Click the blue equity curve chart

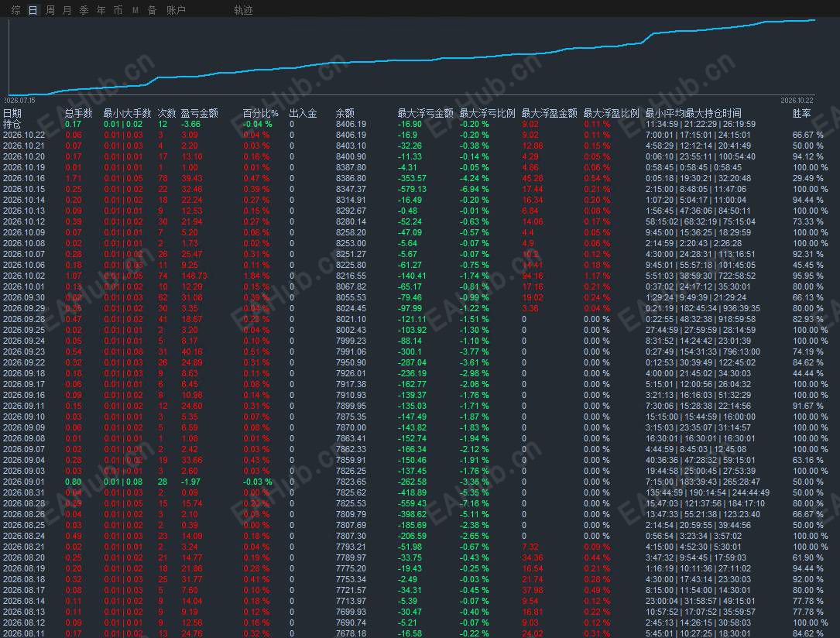click(x=411, y=57)
